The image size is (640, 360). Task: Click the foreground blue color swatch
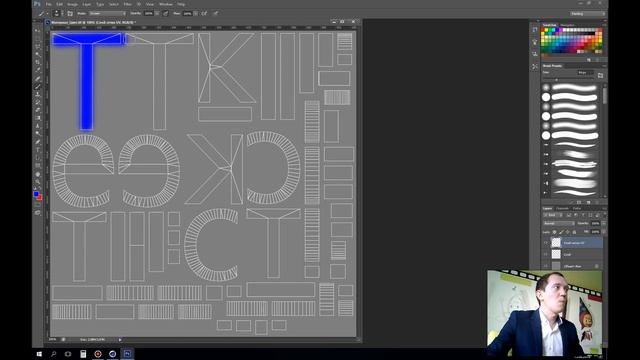tap(36, 194)
